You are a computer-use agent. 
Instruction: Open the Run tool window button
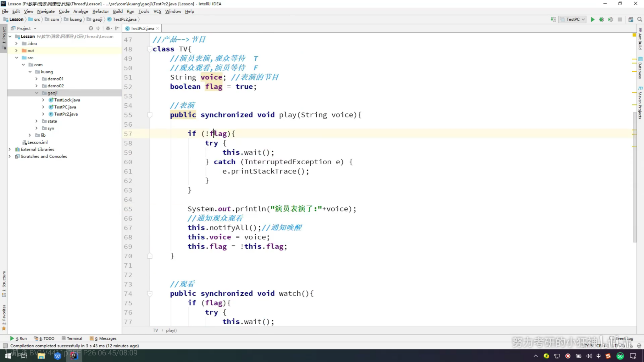coord(19,338)
